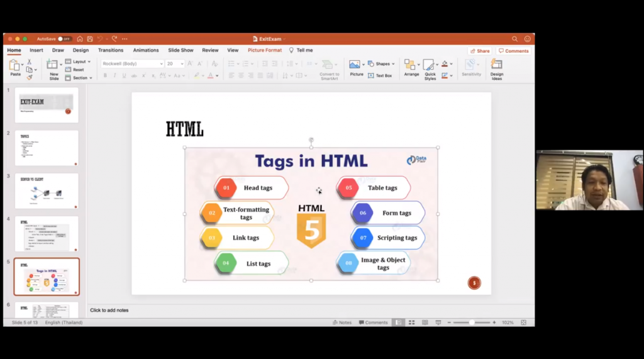Toggle the AutoSave switch
The image size is (644, 359).
click(64, 39)
